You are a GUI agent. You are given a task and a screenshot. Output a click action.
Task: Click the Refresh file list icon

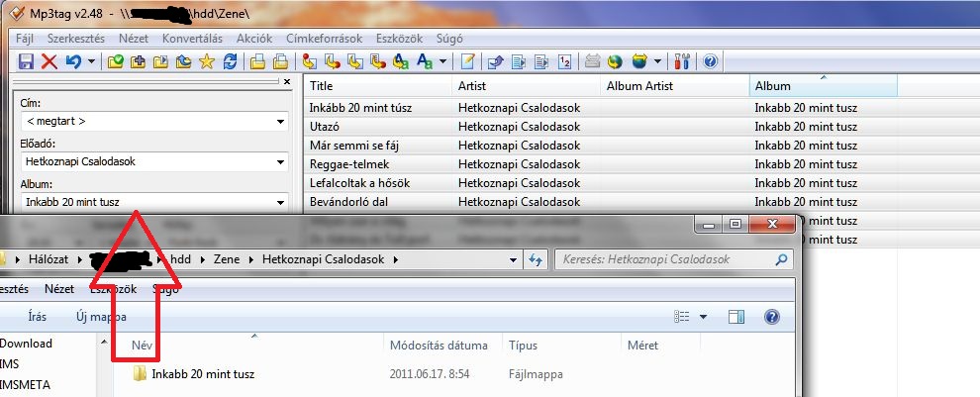230,61
